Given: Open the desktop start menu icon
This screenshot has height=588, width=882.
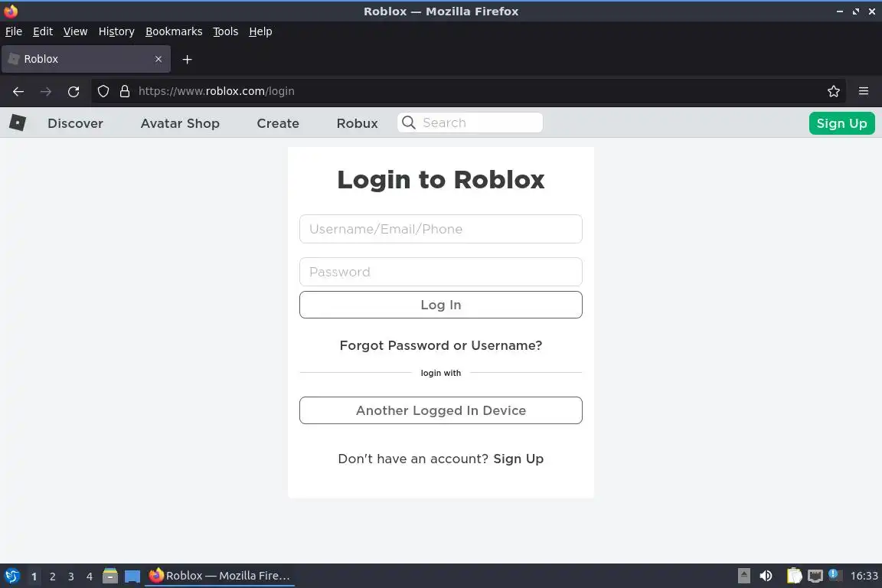Looking at the screenshot, I should [11, 576].
